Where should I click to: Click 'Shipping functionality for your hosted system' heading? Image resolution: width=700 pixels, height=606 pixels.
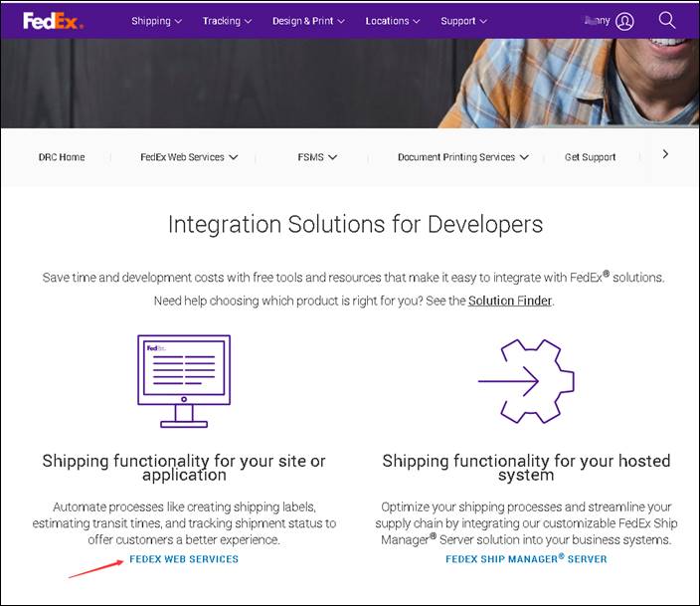[x=526, y=468]
